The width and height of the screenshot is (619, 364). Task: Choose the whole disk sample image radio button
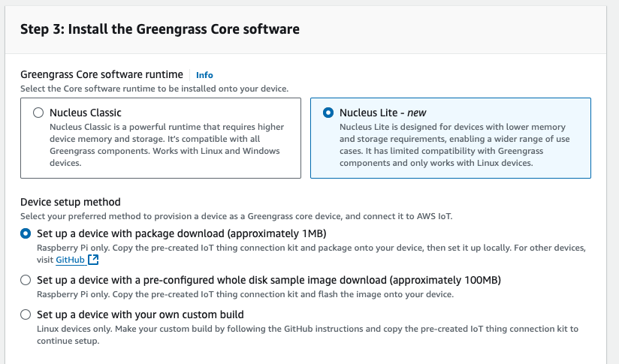(26, 280)
